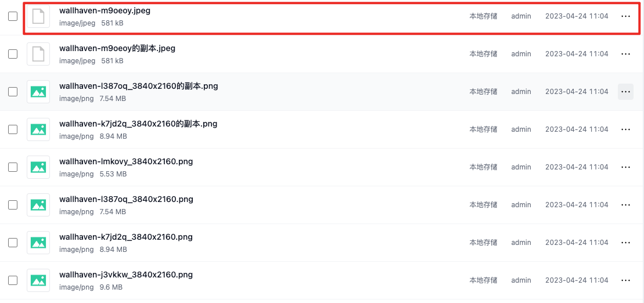Open the file name wallhaven-m9oeoy.jpeg
The width and height of the screenshot is (644, 303).
pyautogui.click(x=105, y=10)
